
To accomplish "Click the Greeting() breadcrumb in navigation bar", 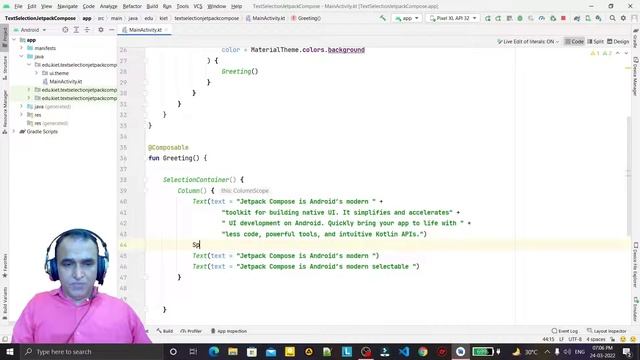I will click(306, 18).
